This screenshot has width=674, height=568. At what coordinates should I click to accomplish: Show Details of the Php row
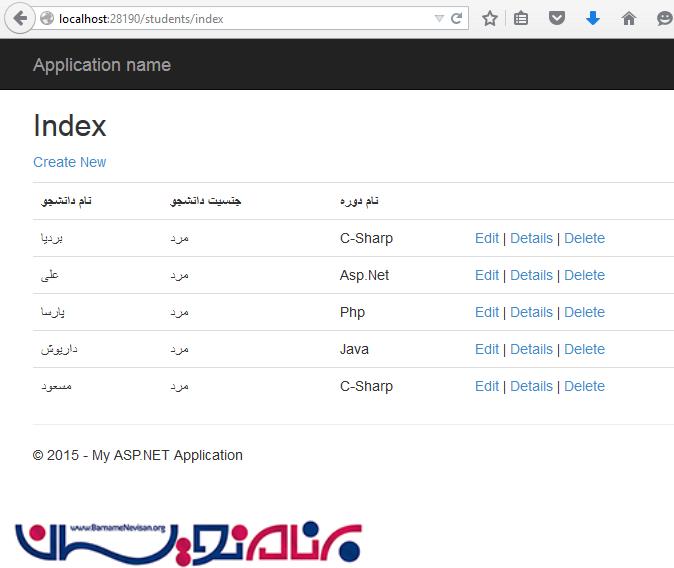(x=531, y=312)
